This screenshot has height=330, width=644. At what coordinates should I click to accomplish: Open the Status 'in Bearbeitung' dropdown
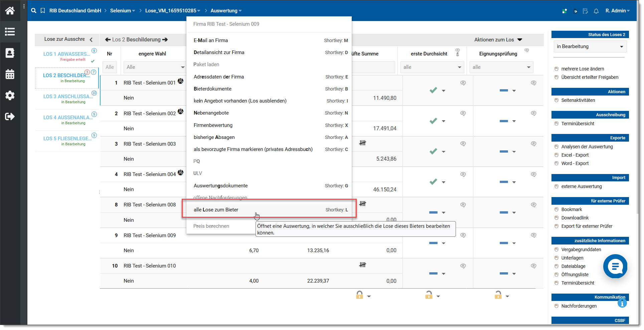[x=590, y=46]
